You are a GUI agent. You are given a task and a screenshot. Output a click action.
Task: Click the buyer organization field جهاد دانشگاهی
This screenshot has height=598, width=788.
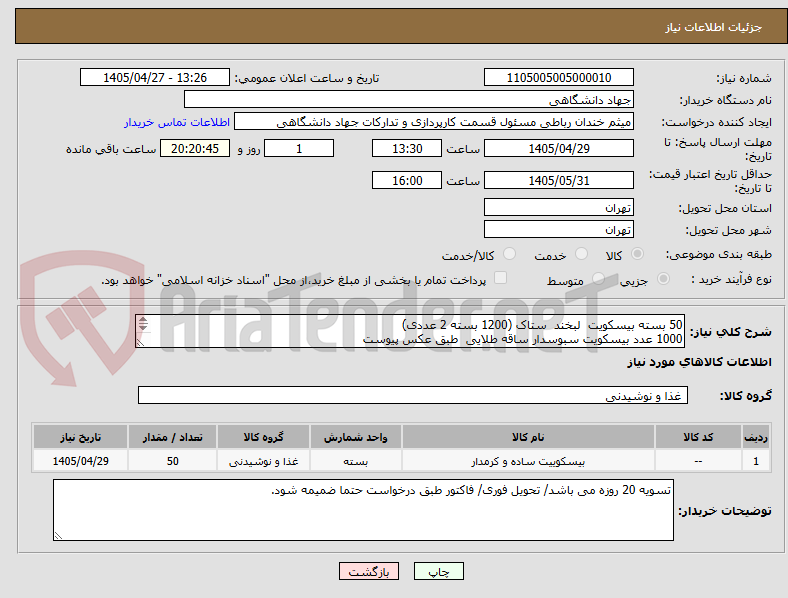409,99
